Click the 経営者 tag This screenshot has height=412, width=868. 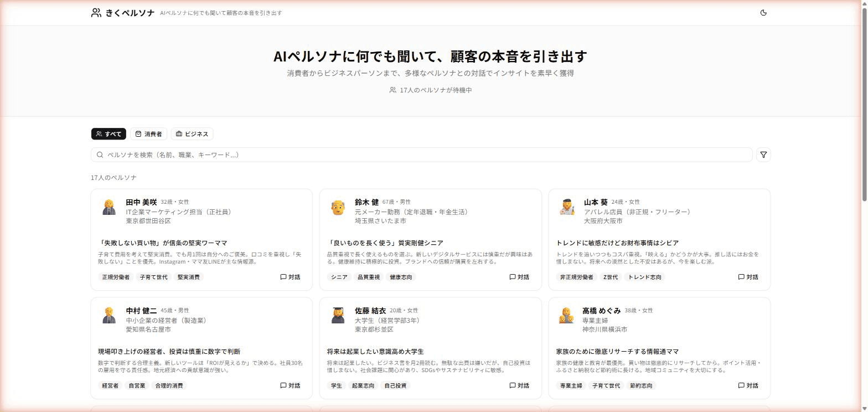110,385
